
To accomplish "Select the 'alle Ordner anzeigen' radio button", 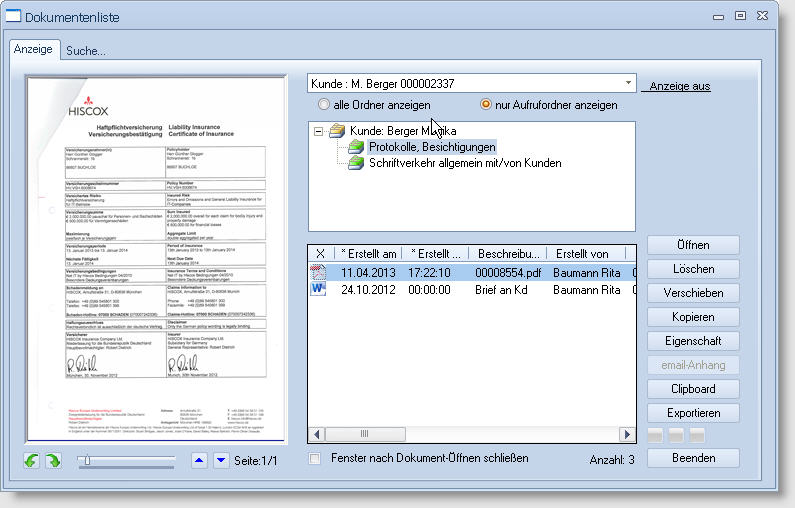I will coord(323,105).
